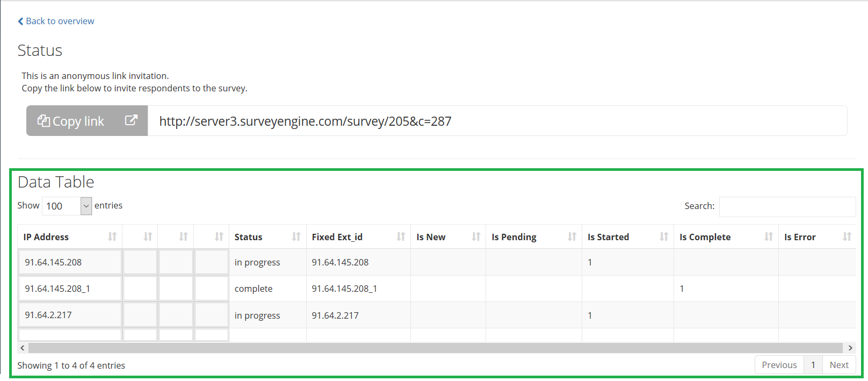Image resolution: width=868 pixels, height=381 pixels.
Task: Sort table by Status column
Action: [x=267, y=237]
